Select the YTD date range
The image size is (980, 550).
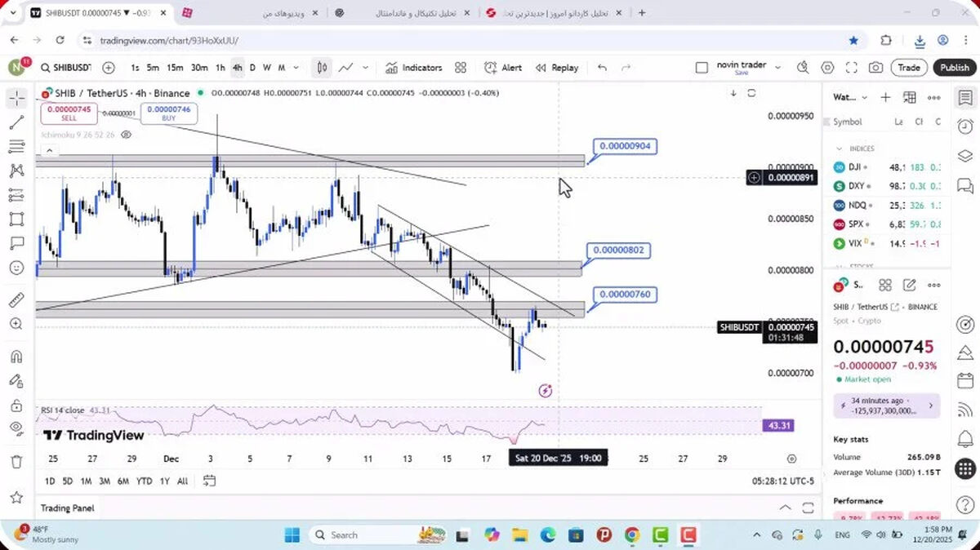coord(144,481)
